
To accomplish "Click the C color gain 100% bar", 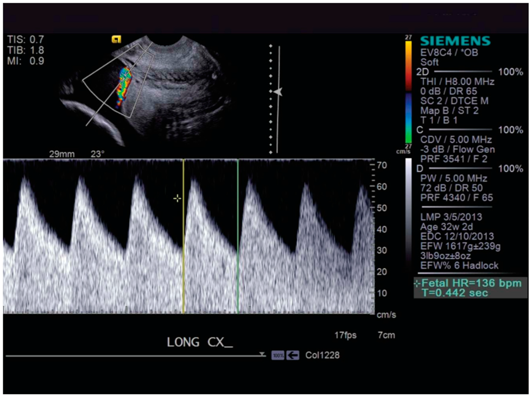I will (x=461, y=130).
